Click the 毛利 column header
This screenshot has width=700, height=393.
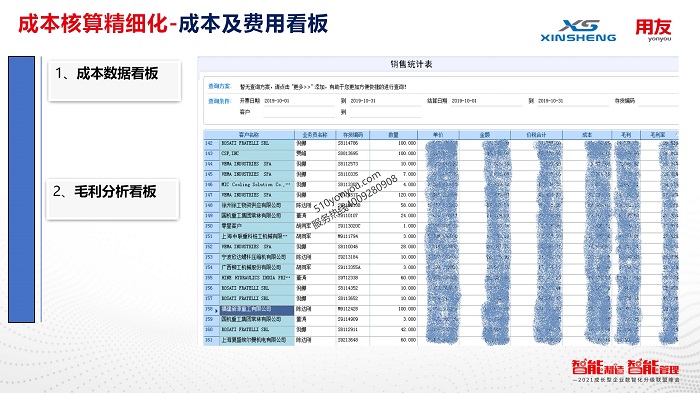pyautogui.click(x=626, y=134)
